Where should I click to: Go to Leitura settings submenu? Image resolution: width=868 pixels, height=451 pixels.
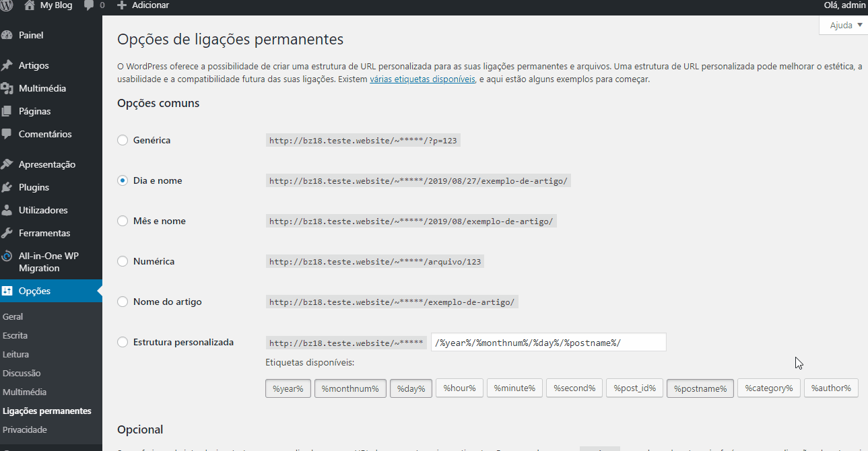point(15,354)
